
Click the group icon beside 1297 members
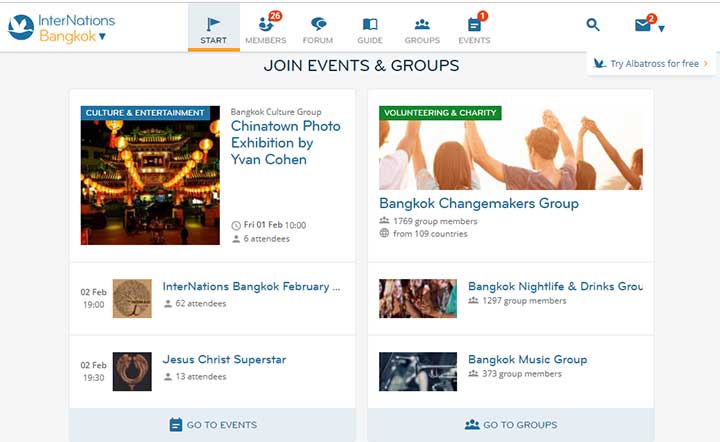pyautogui.click(x=473, y=300)
